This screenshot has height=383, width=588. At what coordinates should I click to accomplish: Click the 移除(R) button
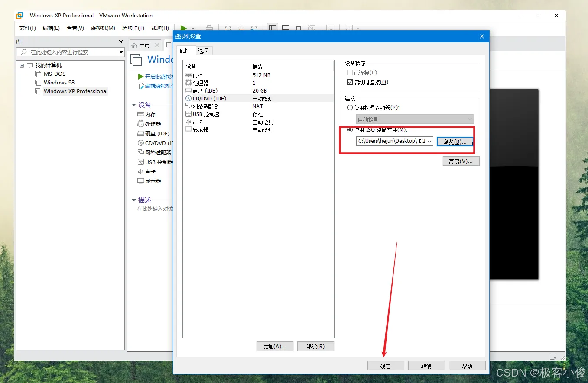[315, 347]
